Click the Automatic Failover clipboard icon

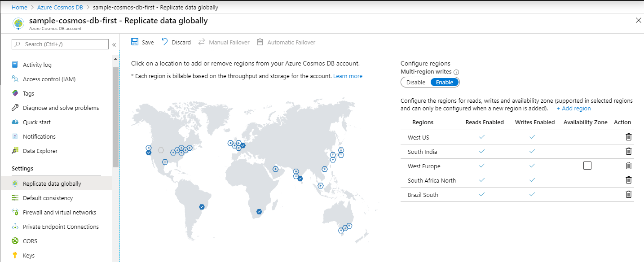260,42
